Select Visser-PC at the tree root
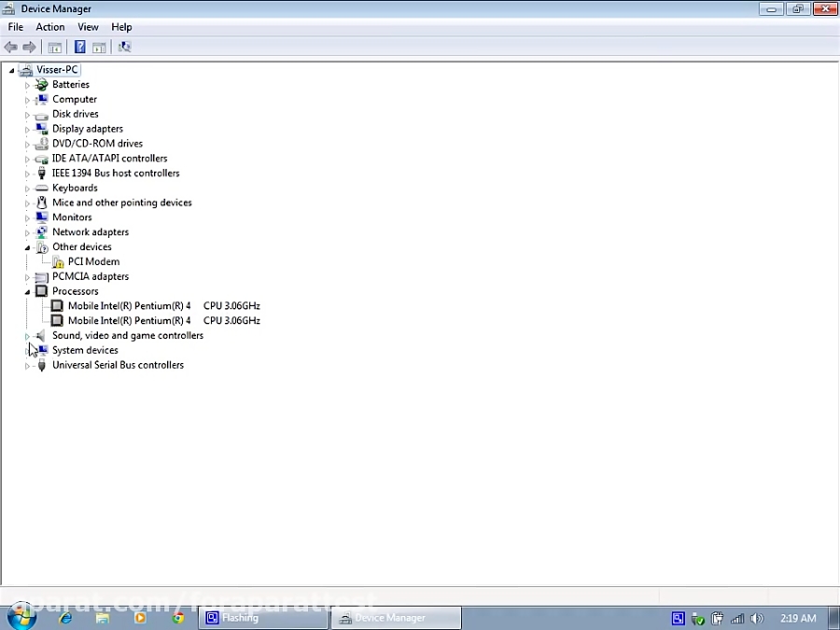The width and height of the screenshot is (840, 630). pos(57,69)
